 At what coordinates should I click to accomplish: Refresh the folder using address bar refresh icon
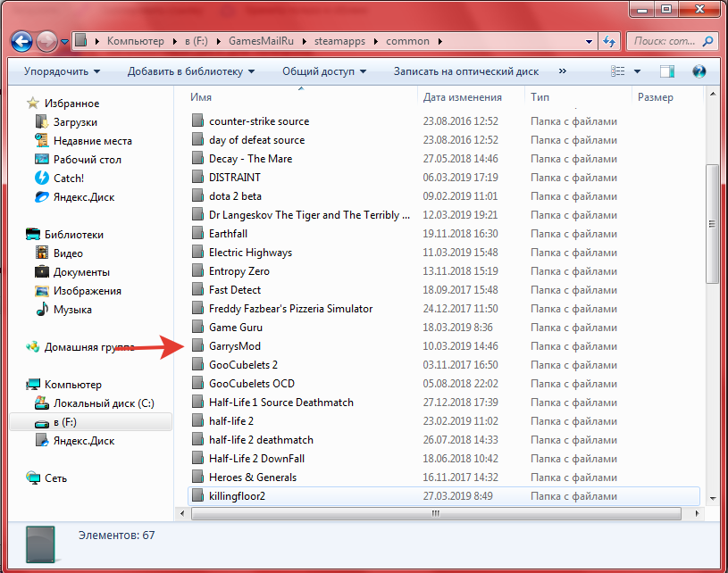click(609, 41)
